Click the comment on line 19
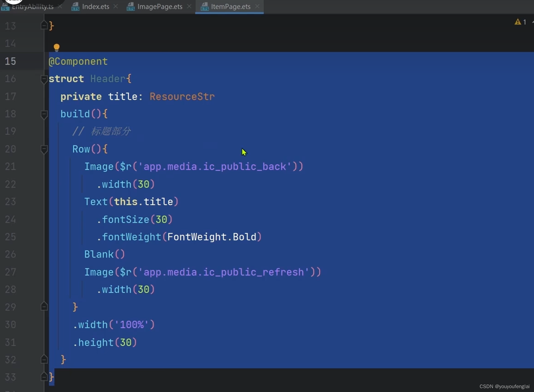This screenshot has width=534, height=392. coord(101,131)
